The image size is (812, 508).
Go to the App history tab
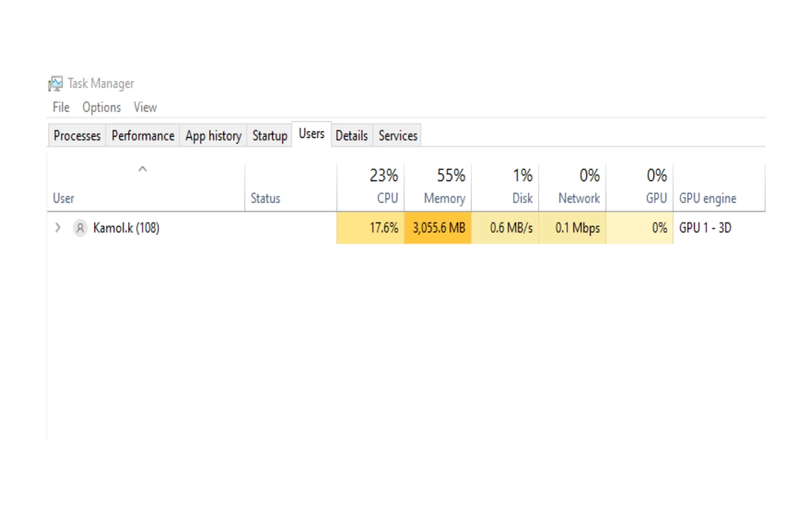pyautogui.click(x=213, y=135)
